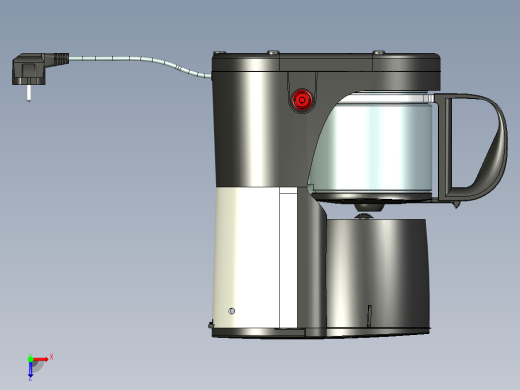Click the green Y axis dot of the triad

pyautogui.click(x=30, y=359)
